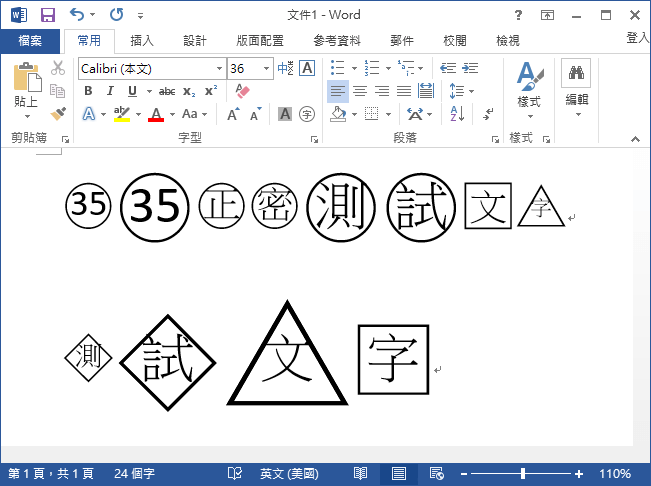The height and width of the screenshot is (486, 651).
Task: Open proofing spell-check status icon
Action: point(235,473)
